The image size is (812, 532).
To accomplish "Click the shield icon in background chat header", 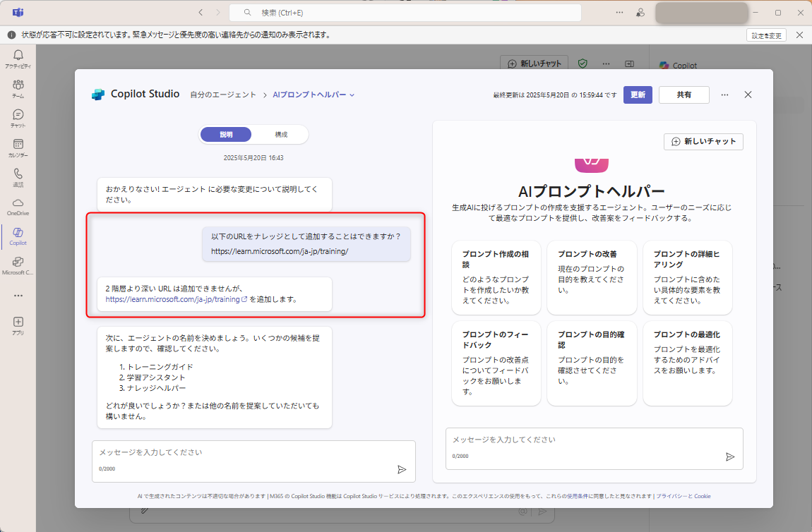I will (583, 64).
